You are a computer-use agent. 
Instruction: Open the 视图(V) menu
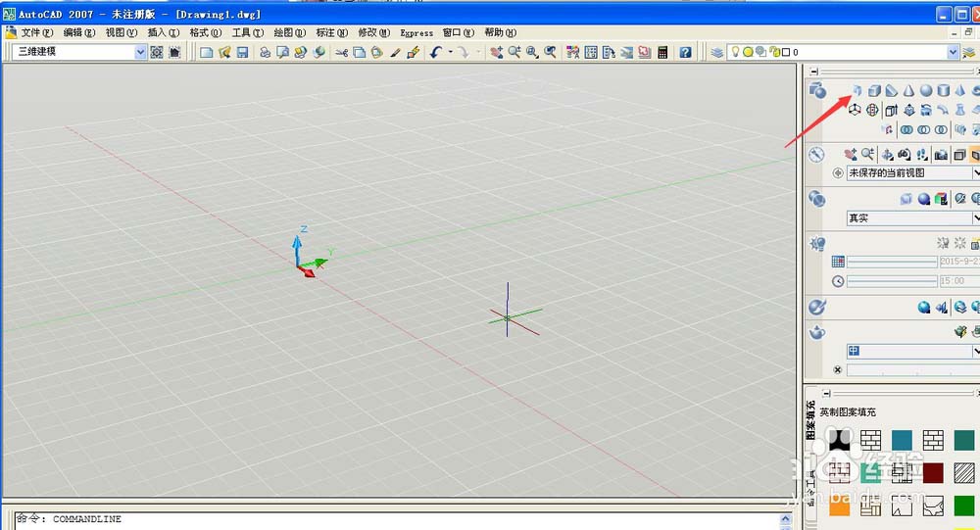(x=122, y=32)
